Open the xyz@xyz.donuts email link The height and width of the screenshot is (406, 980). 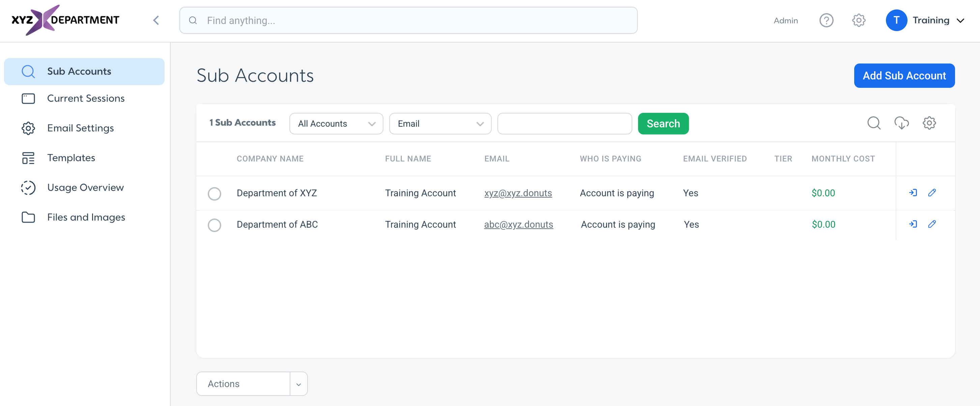pyautogui.click(x=518, y=193)
